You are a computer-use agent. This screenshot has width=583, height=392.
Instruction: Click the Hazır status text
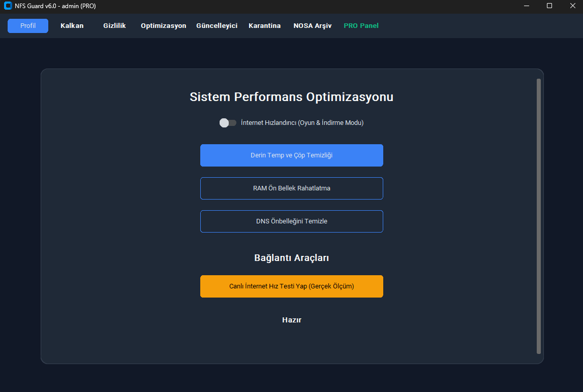point(292,320)
